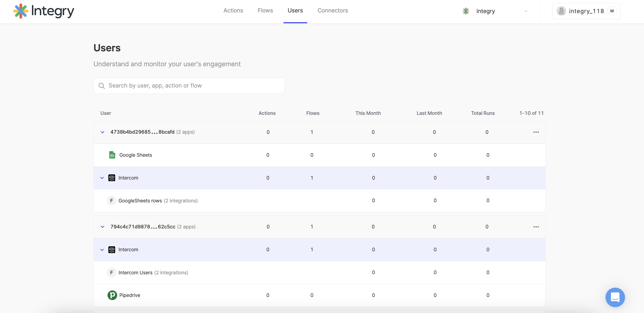Click the Integry logo in header
Viewport: 644px width, 313px height.
43,11
